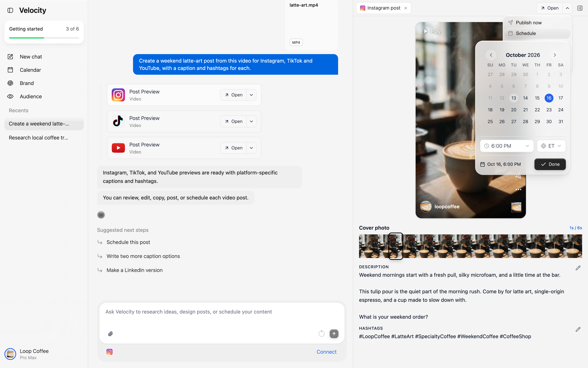Go to next month in calendar
588x368 pixels.
click(555, 55)
